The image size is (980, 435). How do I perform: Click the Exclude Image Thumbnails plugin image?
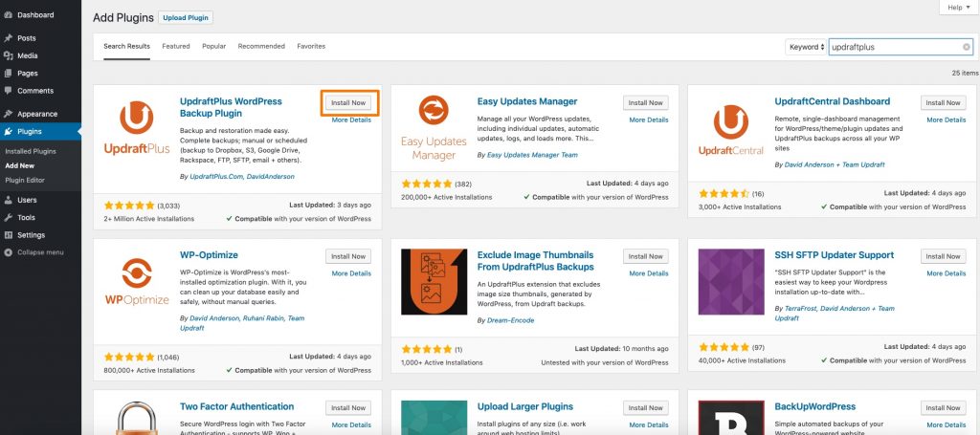click(434, 281)
